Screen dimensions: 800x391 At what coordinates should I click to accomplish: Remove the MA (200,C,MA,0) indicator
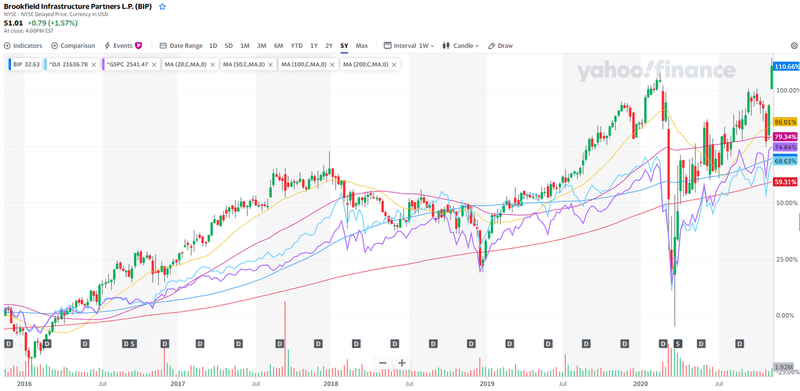[394, 65]
